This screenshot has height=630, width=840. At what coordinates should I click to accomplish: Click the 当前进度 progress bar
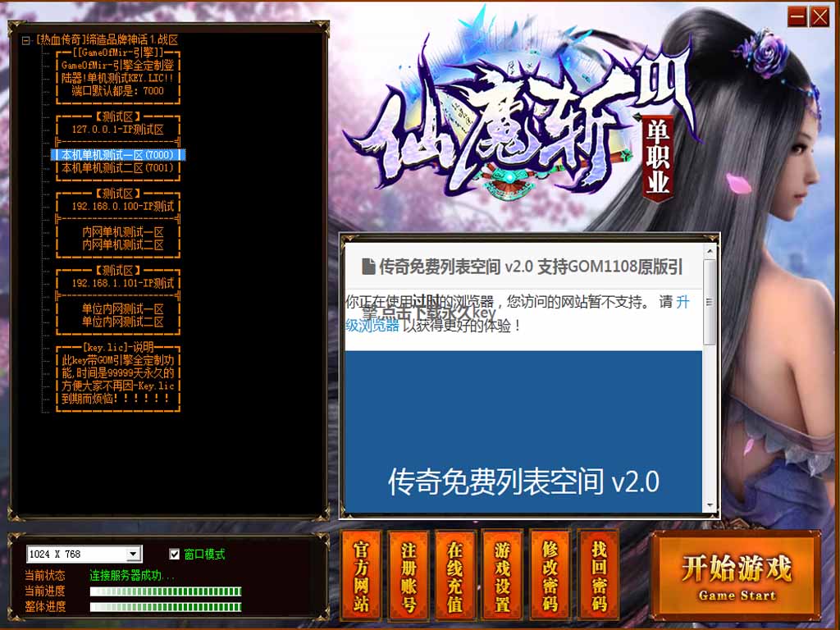click(166, 591)
